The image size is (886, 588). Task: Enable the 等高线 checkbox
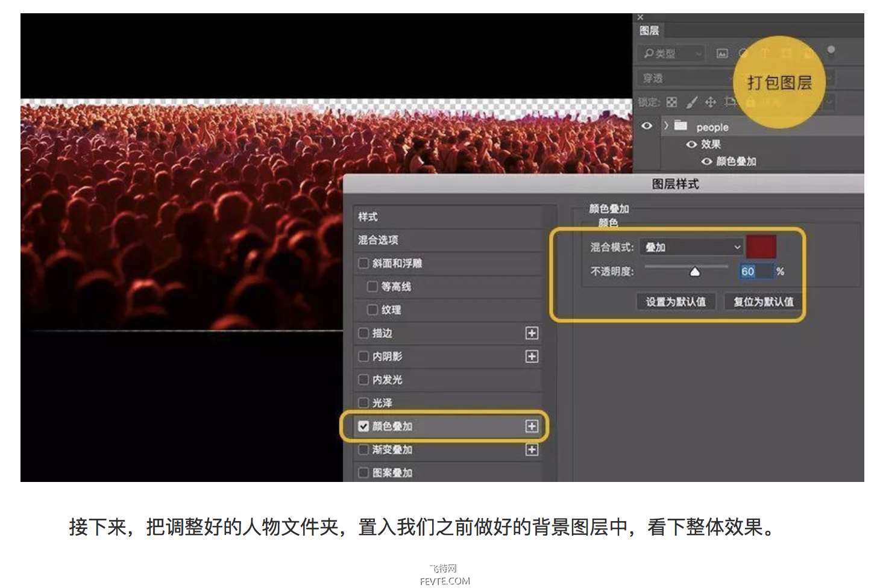tap(372, 286)
